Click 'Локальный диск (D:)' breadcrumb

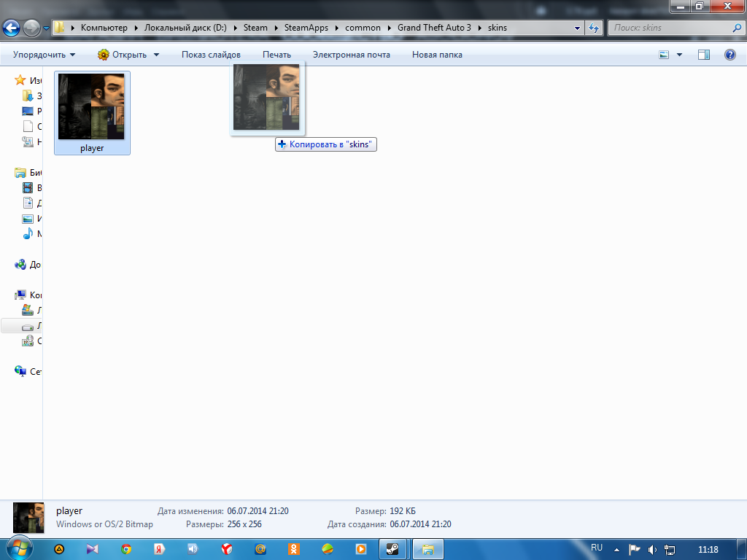click(x=185, y=28)
